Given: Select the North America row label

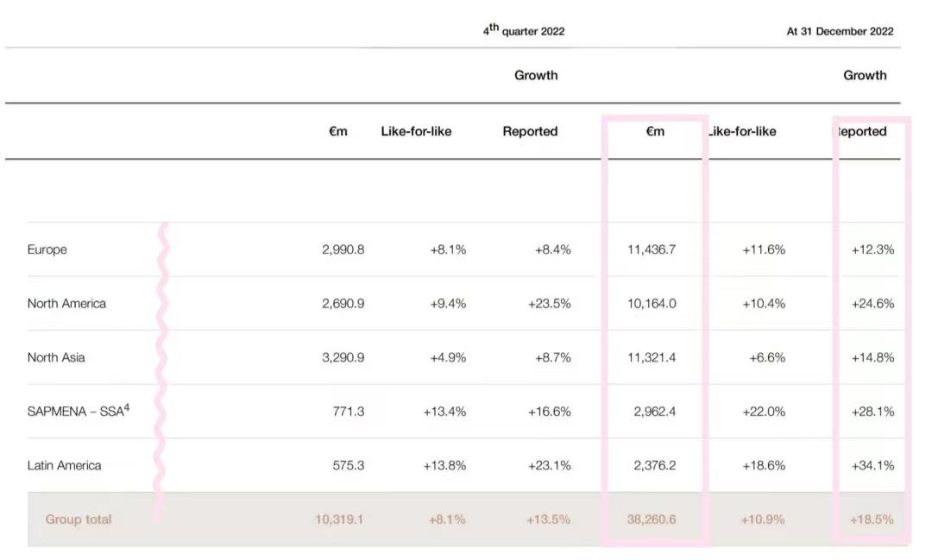Looking at the screenshot, I should pyautogui.click(x=66, y=304).
